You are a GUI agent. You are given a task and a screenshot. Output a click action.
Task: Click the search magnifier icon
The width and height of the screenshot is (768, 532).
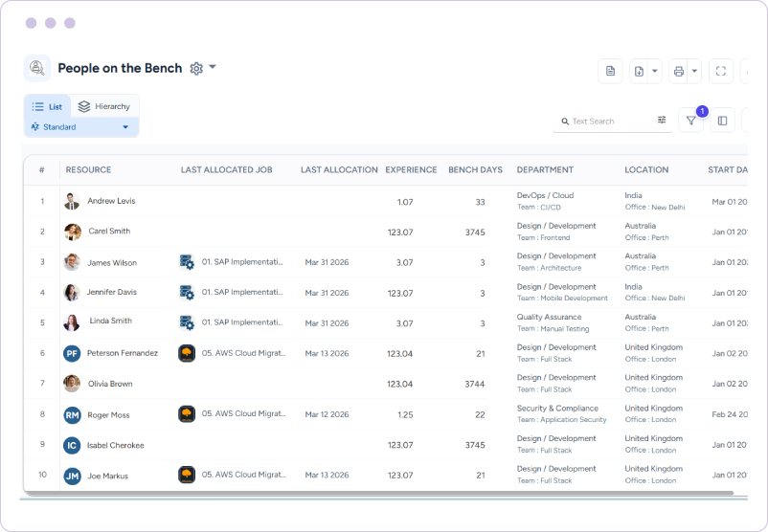(565, 122)
